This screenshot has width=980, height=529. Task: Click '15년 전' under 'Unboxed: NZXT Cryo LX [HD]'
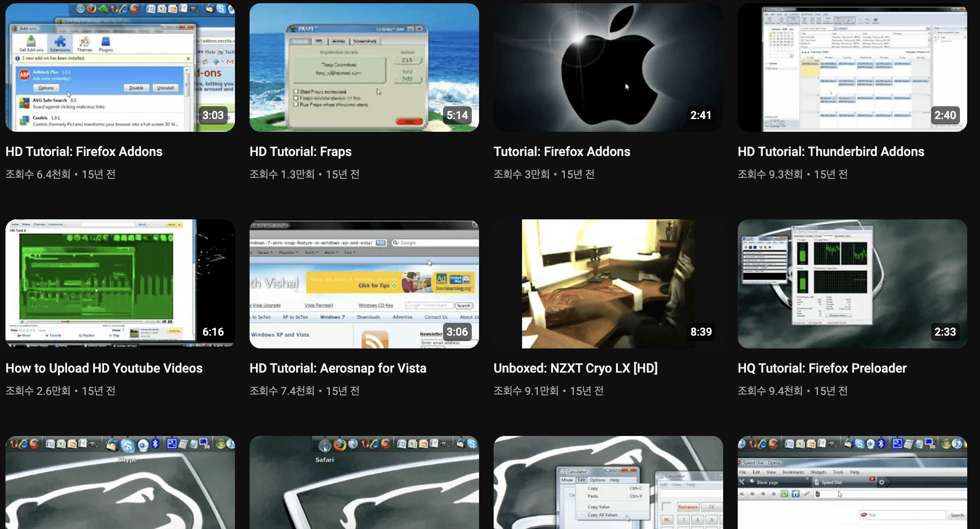587,391
